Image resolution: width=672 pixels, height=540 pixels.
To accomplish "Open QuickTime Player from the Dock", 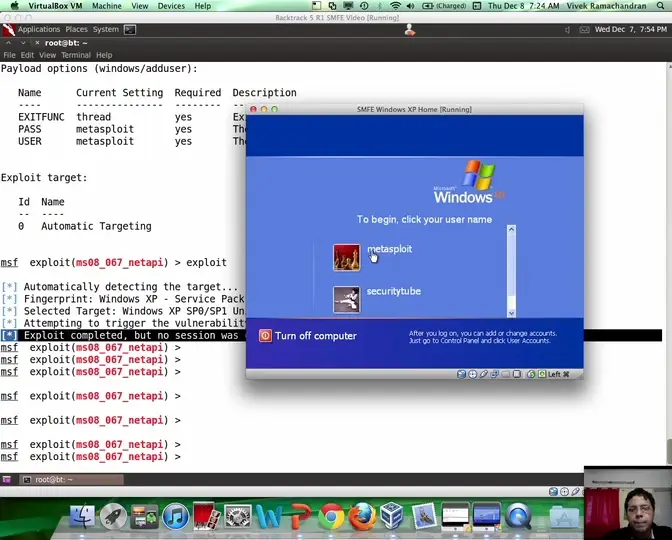I will [518, 516].
